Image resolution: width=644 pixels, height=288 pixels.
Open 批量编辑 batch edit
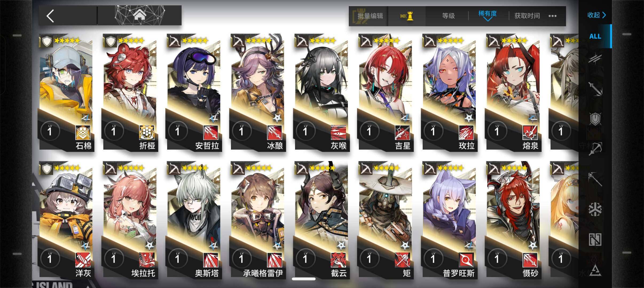(370, 16)
